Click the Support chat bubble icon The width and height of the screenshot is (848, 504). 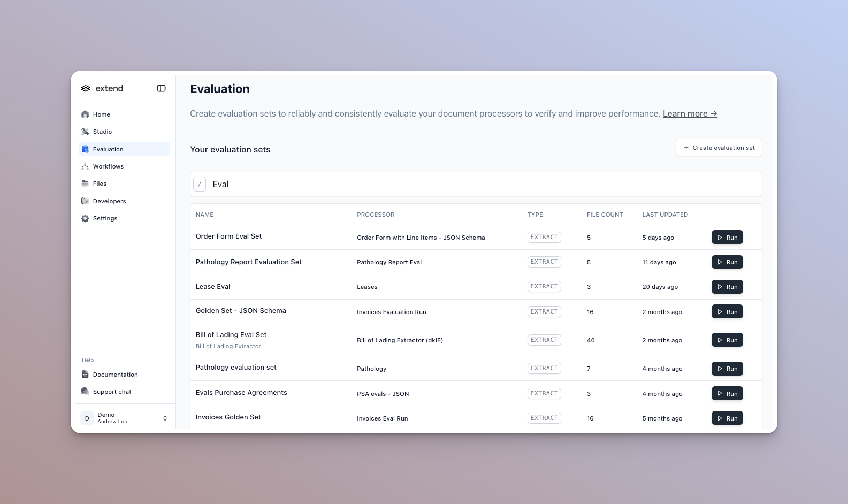click(x=85, y=392)
